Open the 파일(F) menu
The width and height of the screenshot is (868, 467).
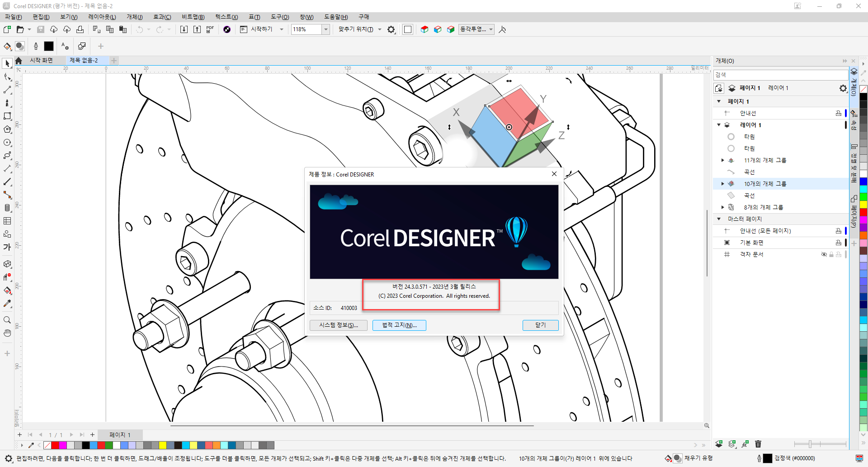pos(14,17)
